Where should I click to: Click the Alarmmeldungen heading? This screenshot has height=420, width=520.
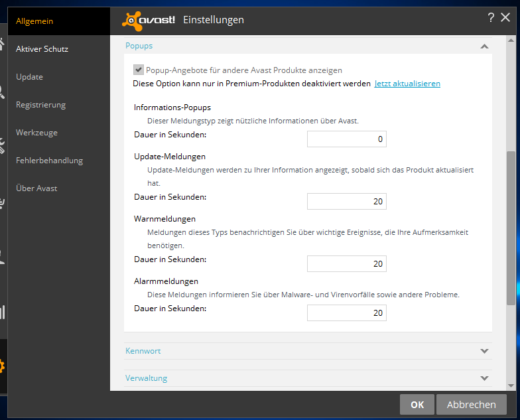166,281
